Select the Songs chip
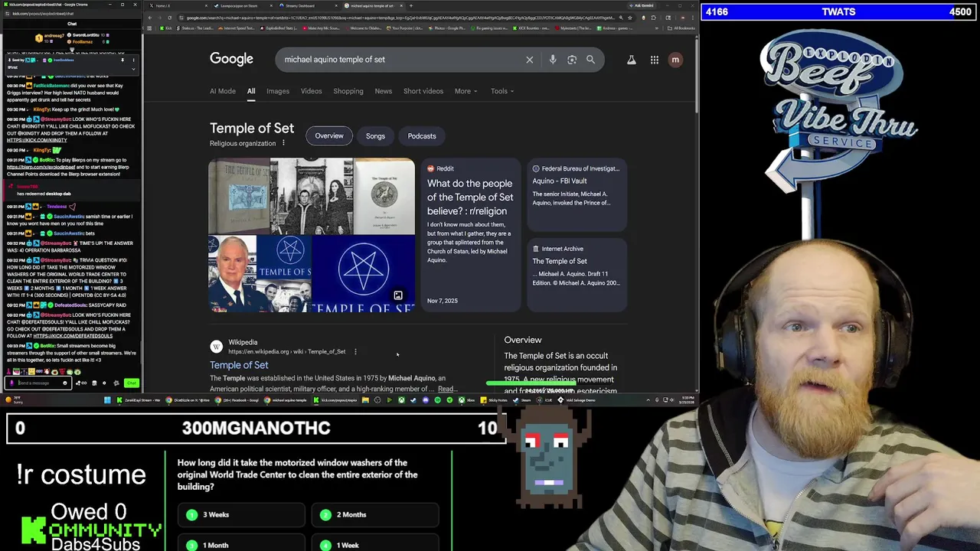The image size is (980, 551). (x=375, y=136)
